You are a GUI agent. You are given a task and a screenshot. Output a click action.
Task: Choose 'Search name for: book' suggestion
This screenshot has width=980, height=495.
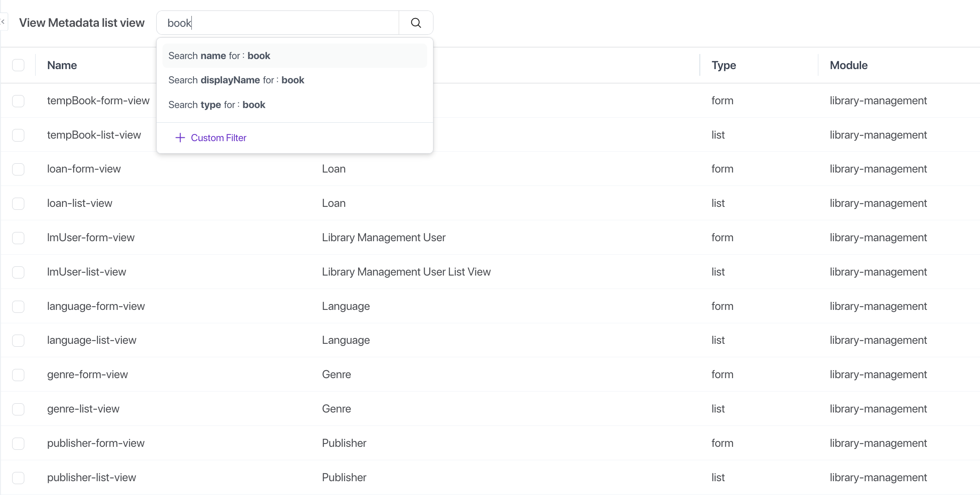[x=219, y=56]
